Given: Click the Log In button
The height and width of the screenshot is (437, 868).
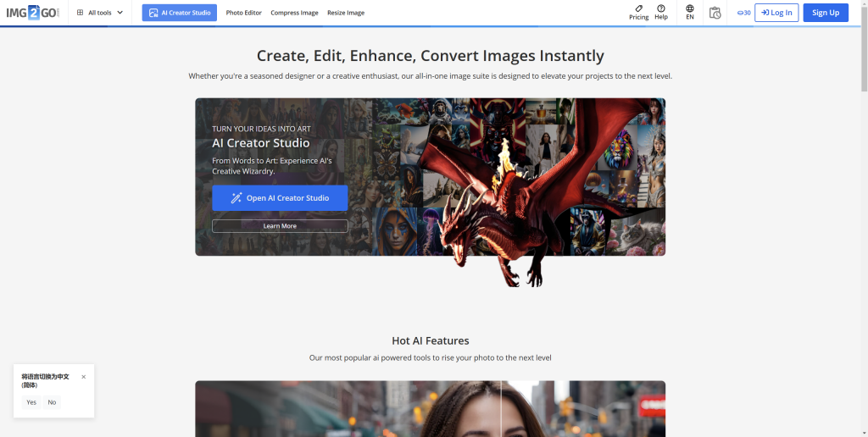Looking at the screenshot, I should click(776, 13).
